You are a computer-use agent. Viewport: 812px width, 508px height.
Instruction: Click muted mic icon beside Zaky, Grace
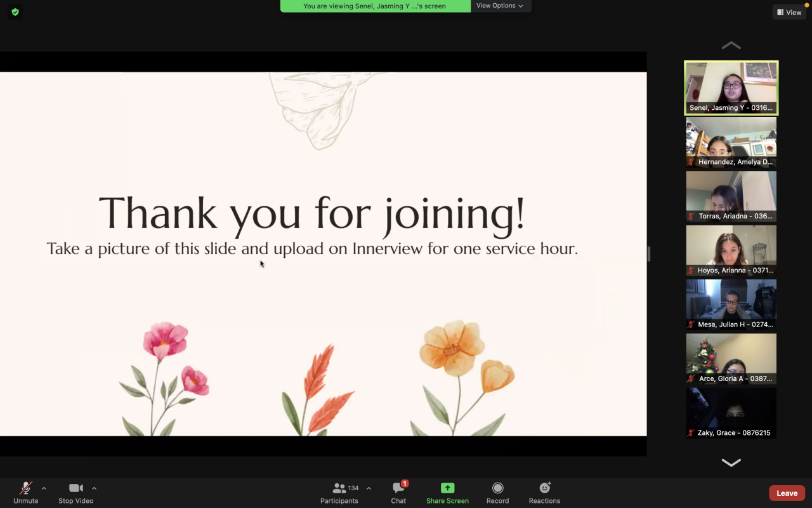pos(691,433)
